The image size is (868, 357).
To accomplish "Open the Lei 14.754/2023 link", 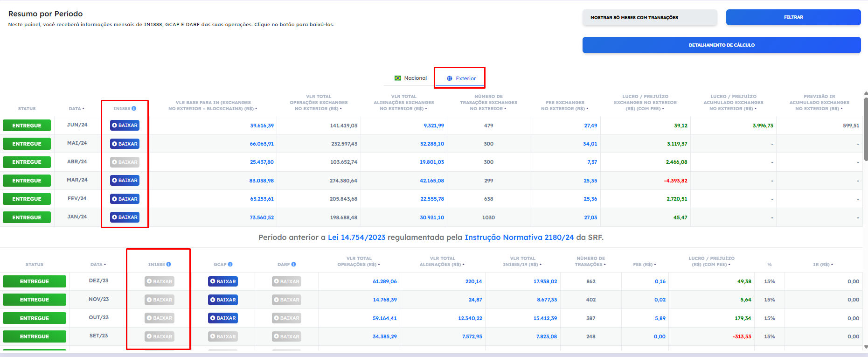I will 356,238.
